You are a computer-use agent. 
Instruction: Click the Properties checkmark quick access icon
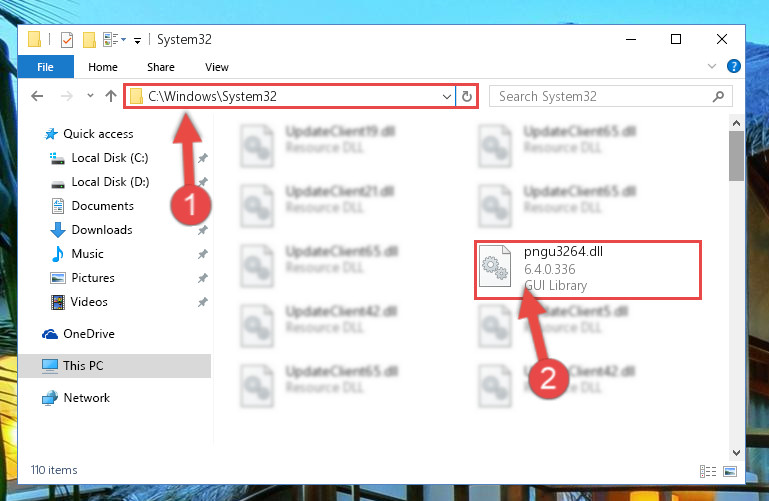coord(67,40)
